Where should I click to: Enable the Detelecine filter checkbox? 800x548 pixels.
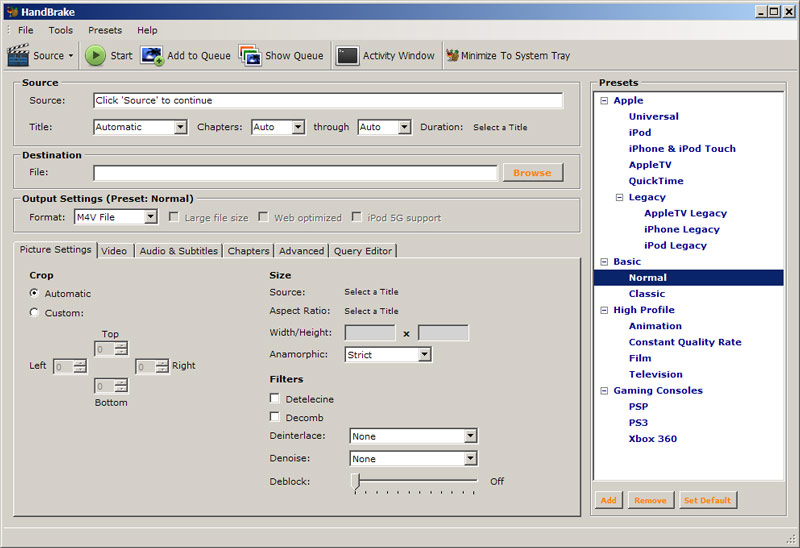275,399
